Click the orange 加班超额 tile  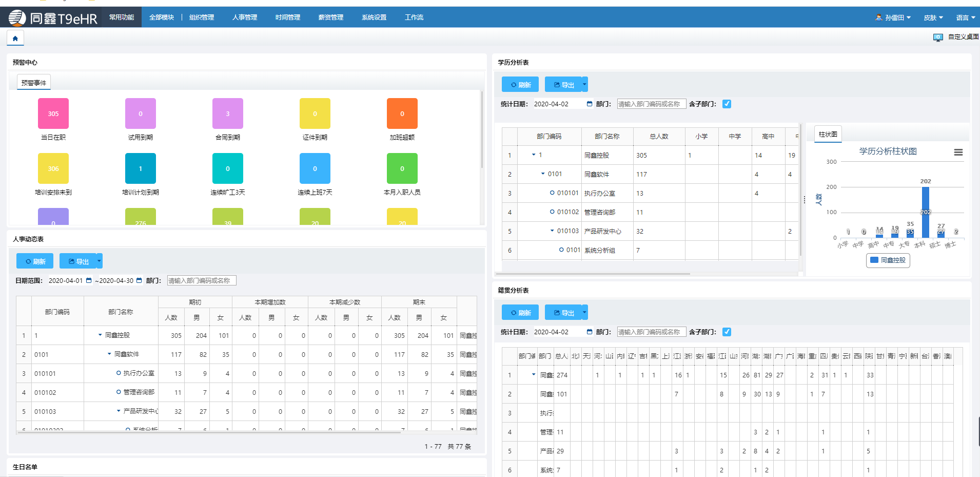click(x=402, y=113)
